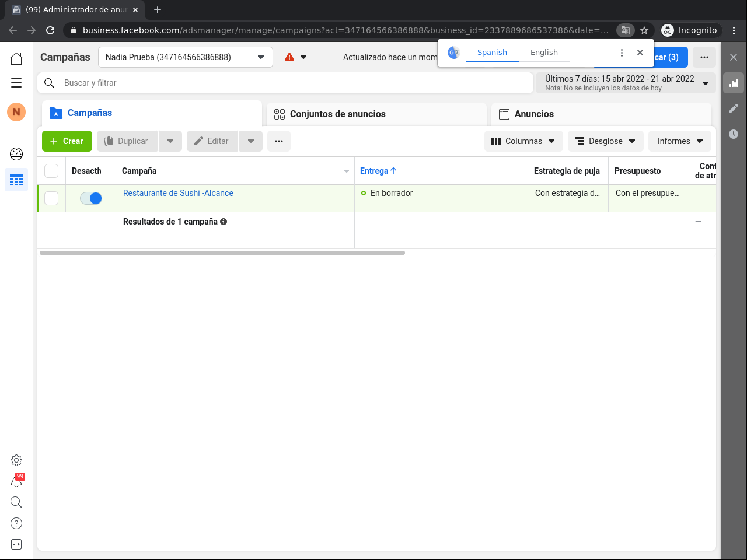Click the horizontal table scrollbar
The height and width of the screenshot is (560, 747).
[222, 253]
